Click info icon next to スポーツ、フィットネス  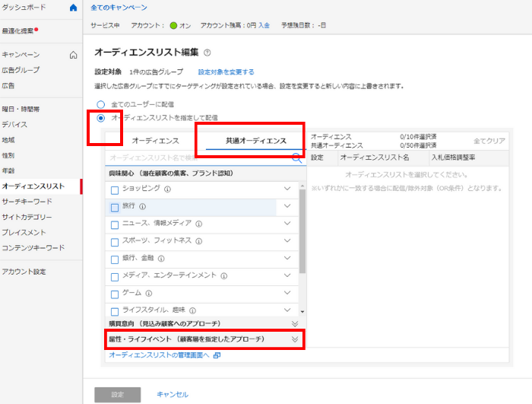pos(199,241)
